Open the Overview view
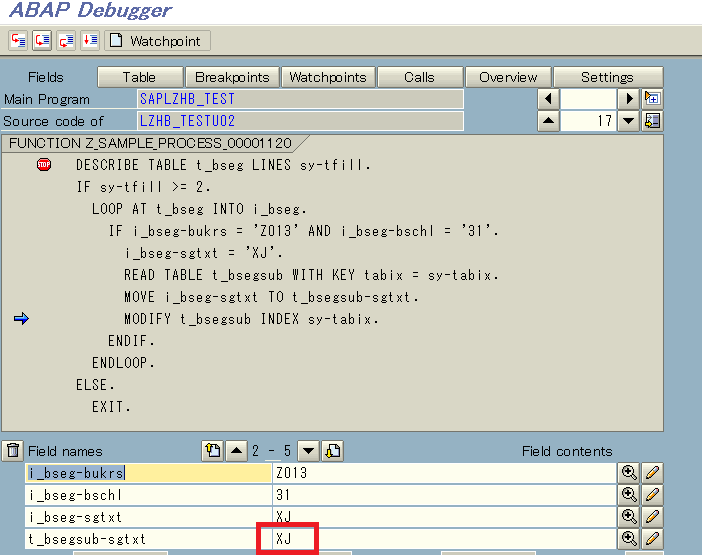702x555 pixels. click(x=508, y=77)
